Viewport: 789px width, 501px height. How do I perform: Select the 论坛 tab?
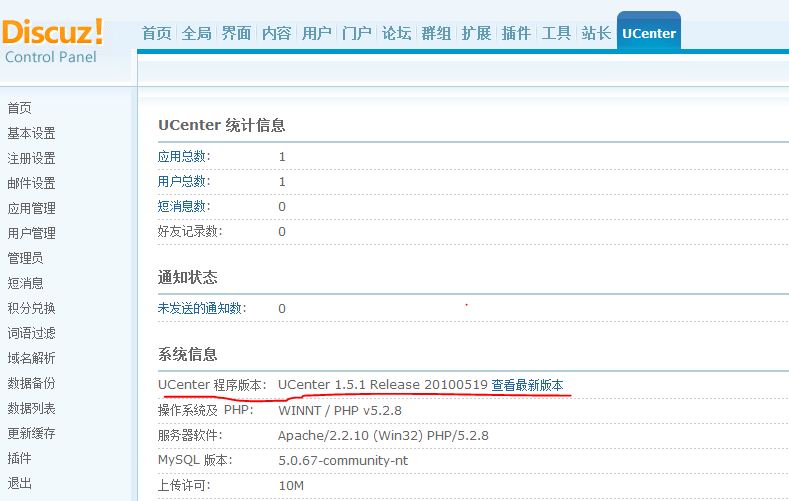[x=397, y=33]
